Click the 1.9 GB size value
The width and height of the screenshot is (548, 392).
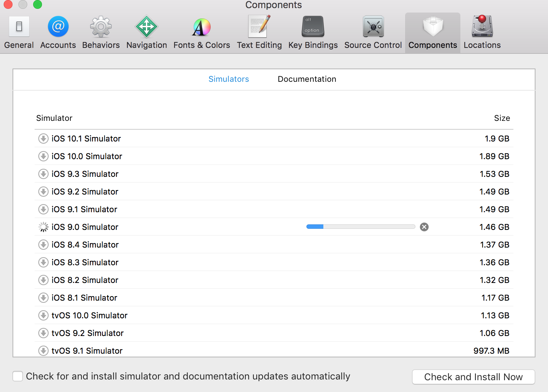click(497, 139)
